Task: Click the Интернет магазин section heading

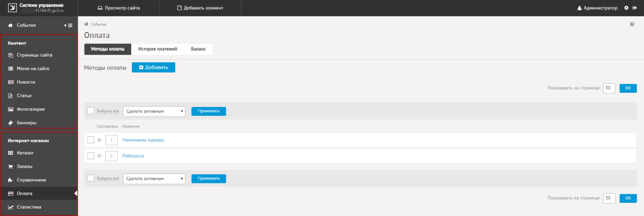Action: coord(28,141)
